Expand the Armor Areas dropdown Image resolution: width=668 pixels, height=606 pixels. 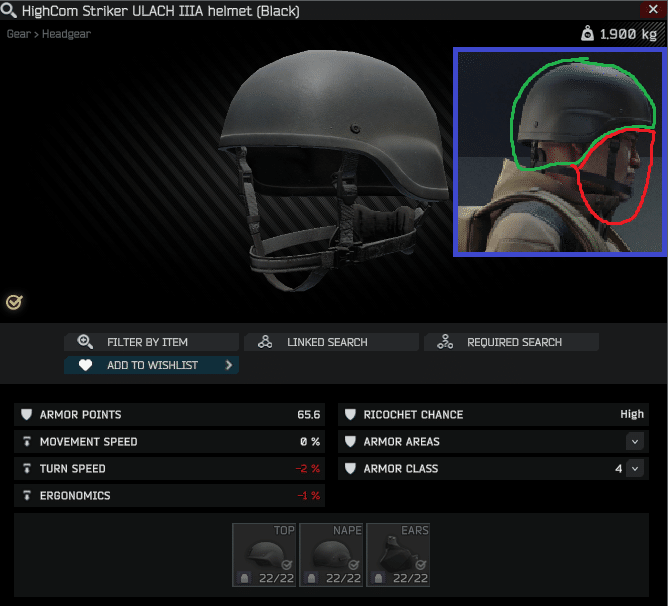[x=635, y=442]
